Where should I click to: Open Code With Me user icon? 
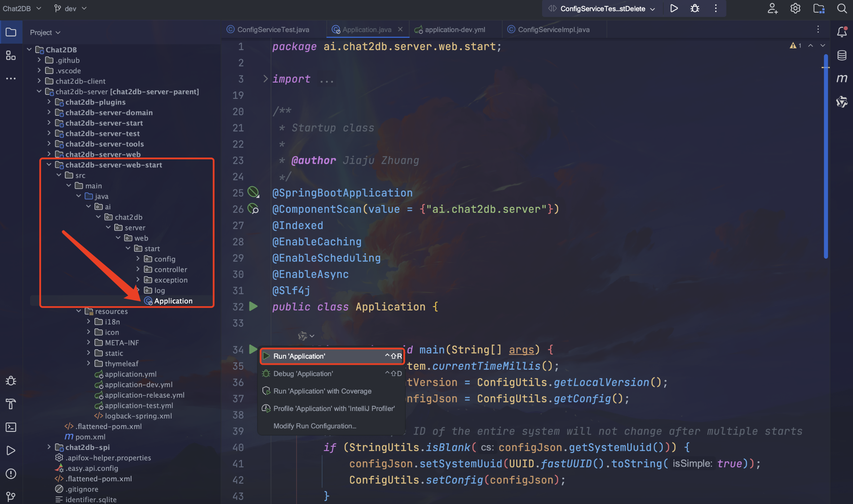tap(772, 8)
